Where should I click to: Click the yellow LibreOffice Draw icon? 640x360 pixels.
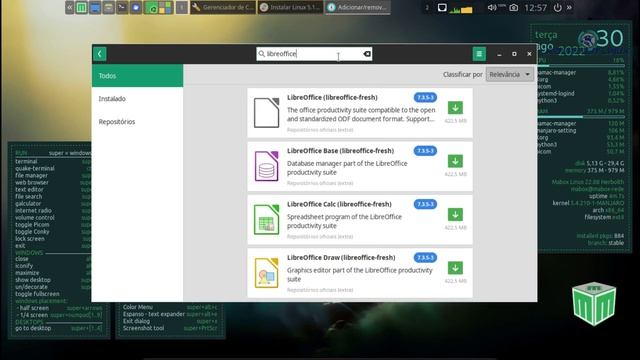click(x=267, y=273)
